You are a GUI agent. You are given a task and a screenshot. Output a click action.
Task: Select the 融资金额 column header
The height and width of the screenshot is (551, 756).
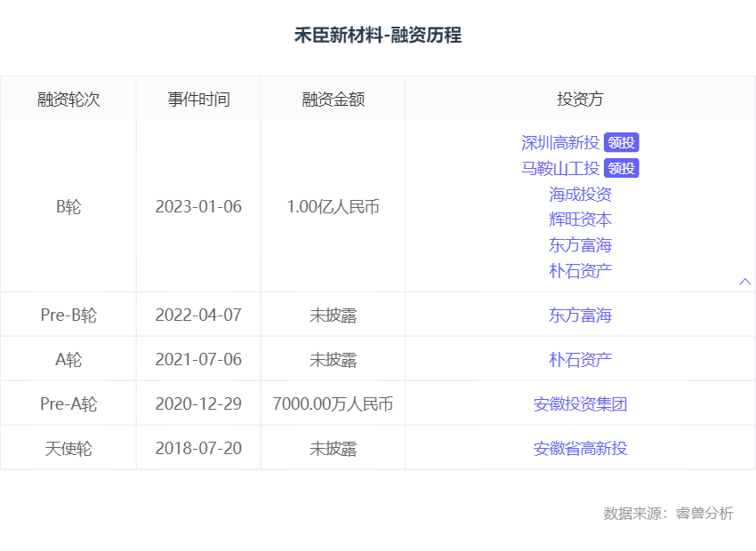coord(333,100)
